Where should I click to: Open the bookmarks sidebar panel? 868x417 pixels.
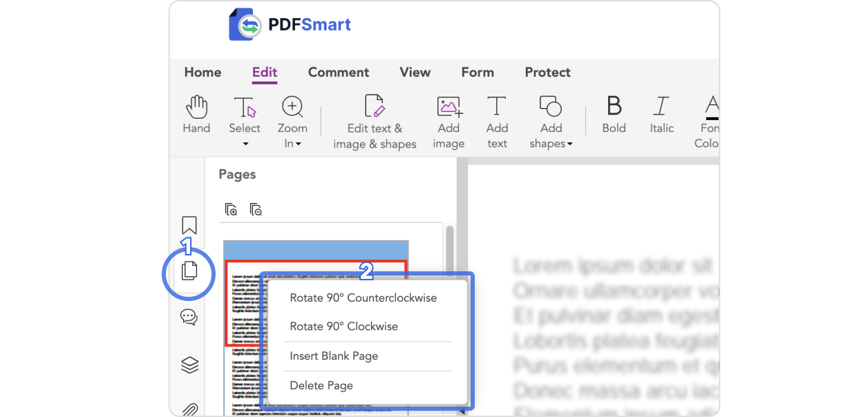(x=189, y=226)
